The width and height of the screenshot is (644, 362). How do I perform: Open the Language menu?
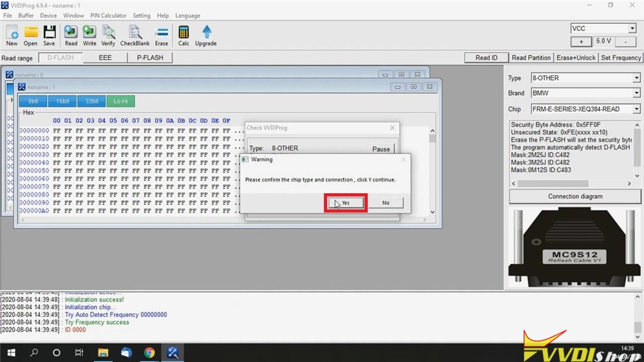coord(187,15)
